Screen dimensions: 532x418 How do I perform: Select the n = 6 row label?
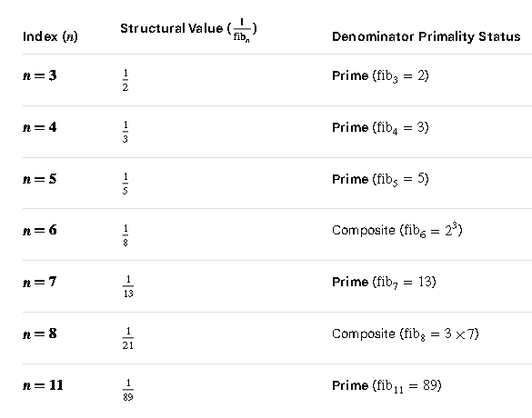click(x=40, y=230)
